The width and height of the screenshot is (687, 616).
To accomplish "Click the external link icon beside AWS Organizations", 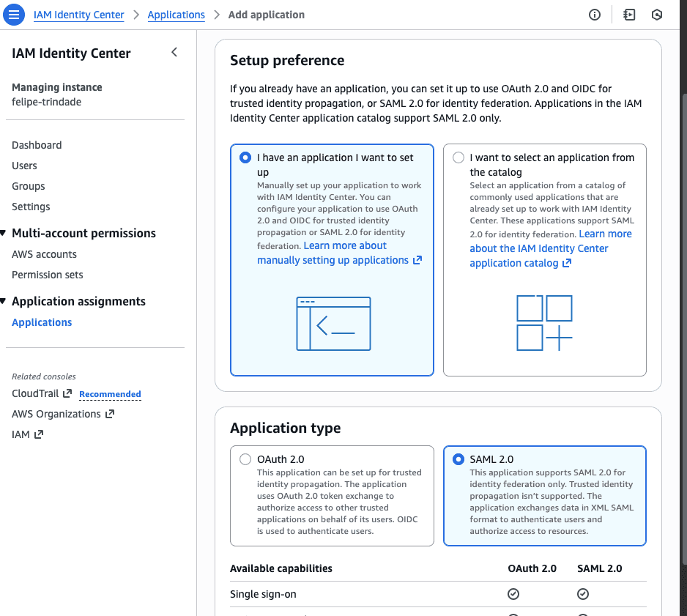I will pyautogui.click(x=110, y=414).
